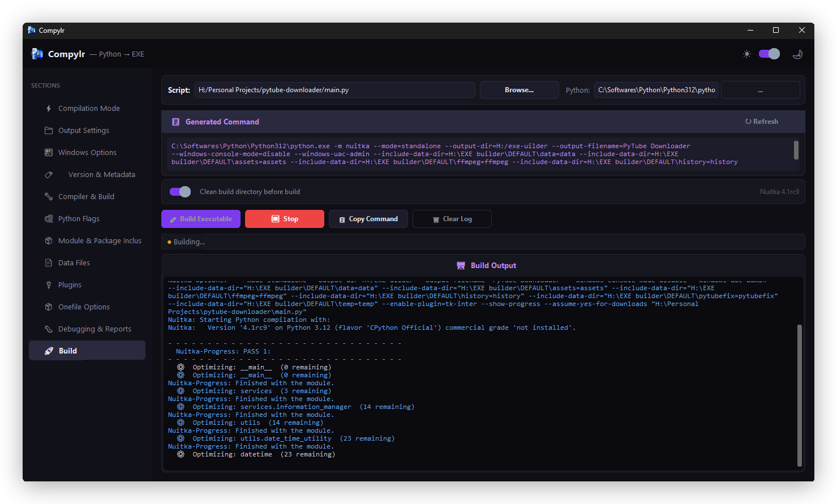Switch to Python Flags section
Screen dimensions: 837x504
(x=87, y=218)
